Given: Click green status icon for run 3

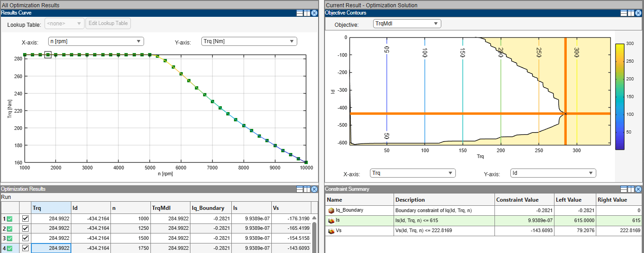Looking at the screenshot, I should [10, 238].
